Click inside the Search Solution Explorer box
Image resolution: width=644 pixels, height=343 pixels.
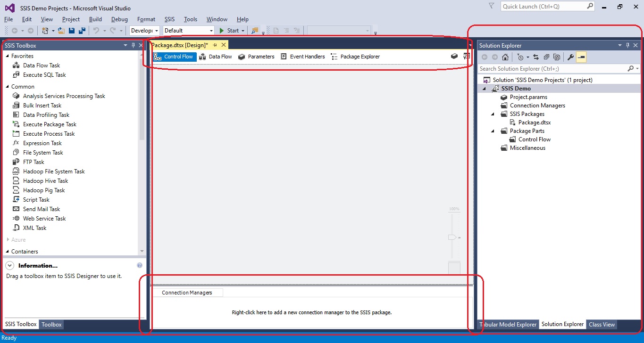point(547,68)
